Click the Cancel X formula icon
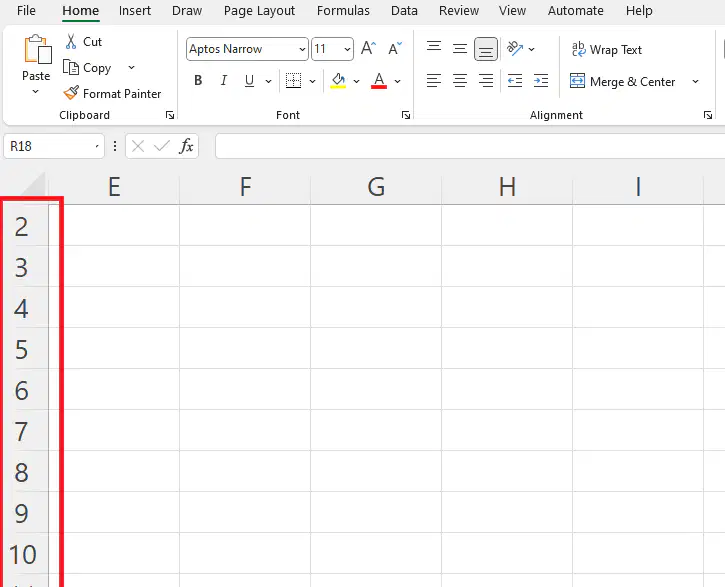Viewport: 725px width, 587px height. [138, 147]
